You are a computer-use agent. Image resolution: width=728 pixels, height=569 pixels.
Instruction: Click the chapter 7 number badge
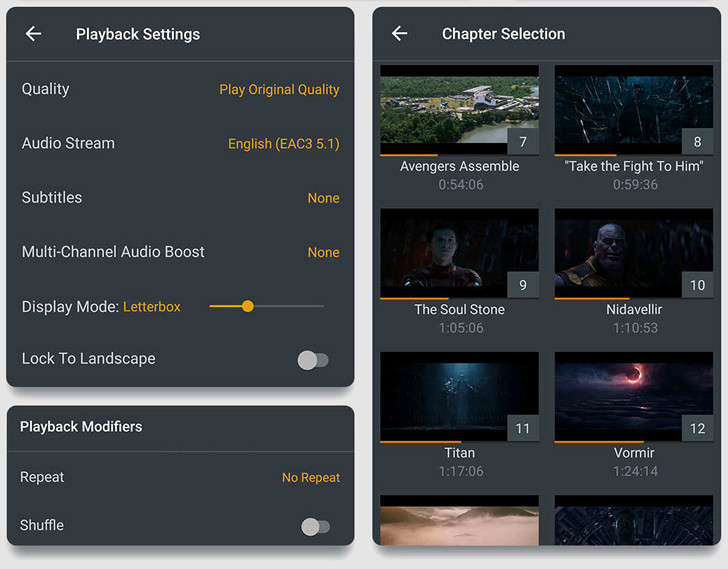pos(523,142)
